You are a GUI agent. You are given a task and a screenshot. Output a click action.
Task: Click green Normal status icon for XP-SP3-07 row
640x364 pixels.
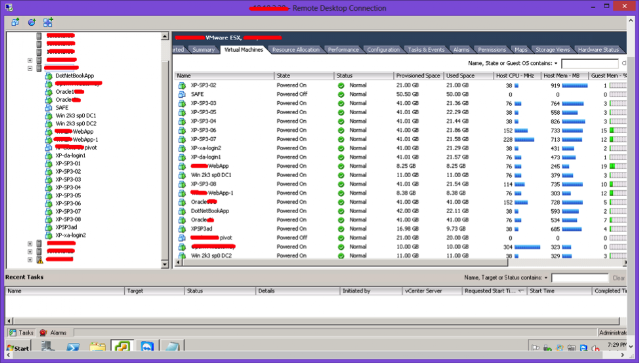coord(341,140)
